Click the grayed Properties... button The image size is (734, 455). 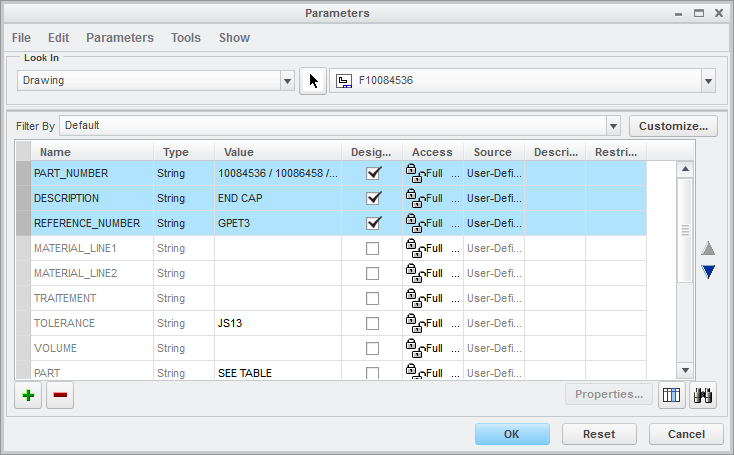pos(609,394)
